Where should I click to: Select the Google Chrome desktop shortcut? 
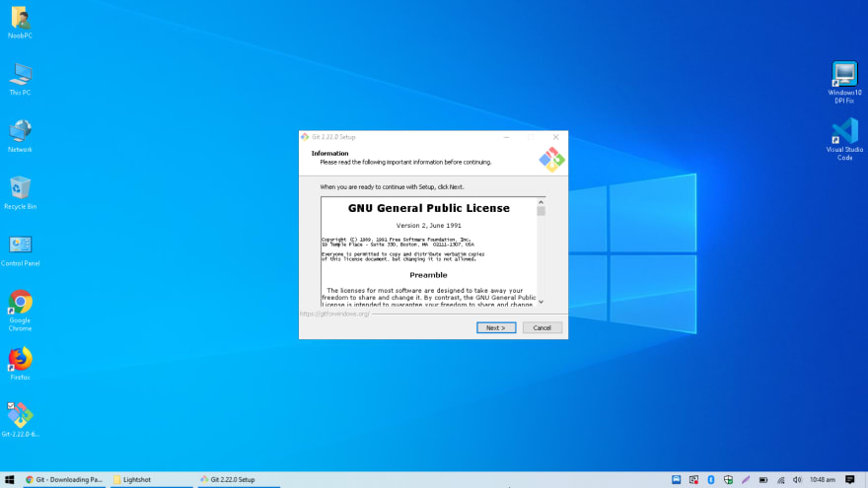coord(20,311)
